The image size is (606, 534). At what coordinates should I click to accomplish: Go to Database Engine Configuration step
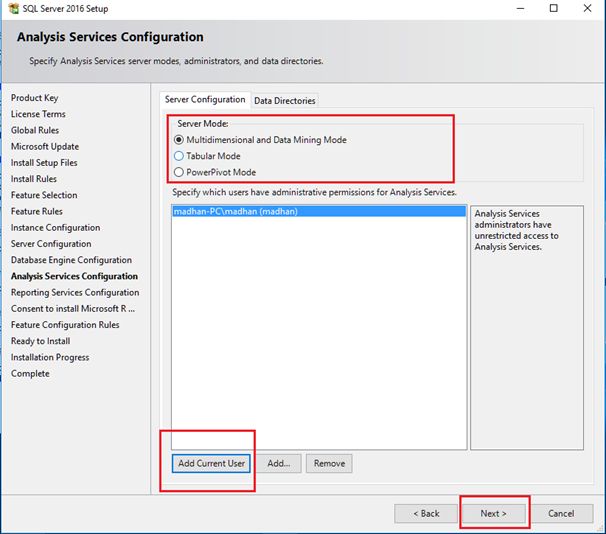(71, 260)
